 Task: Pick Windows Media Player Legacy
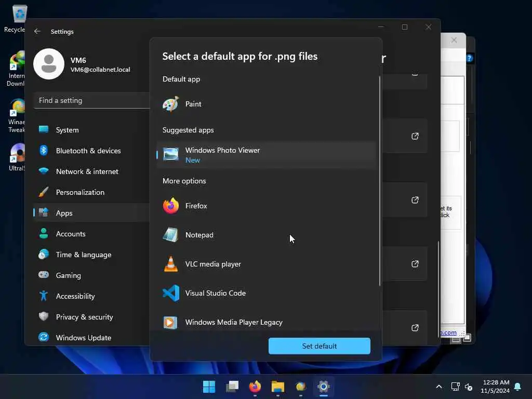pyautogui.click(x=267, y=322)
